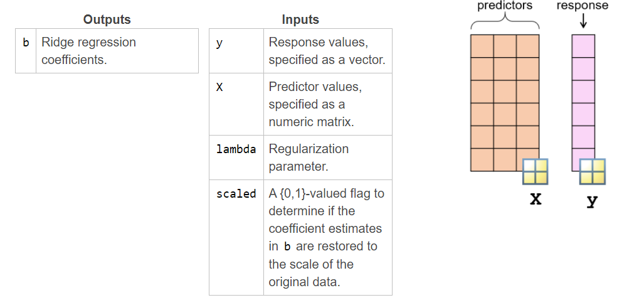Click the X input name cell
The height and width of the screenshot is (305, 644).
pyautogui.click(x=236, y=104)
